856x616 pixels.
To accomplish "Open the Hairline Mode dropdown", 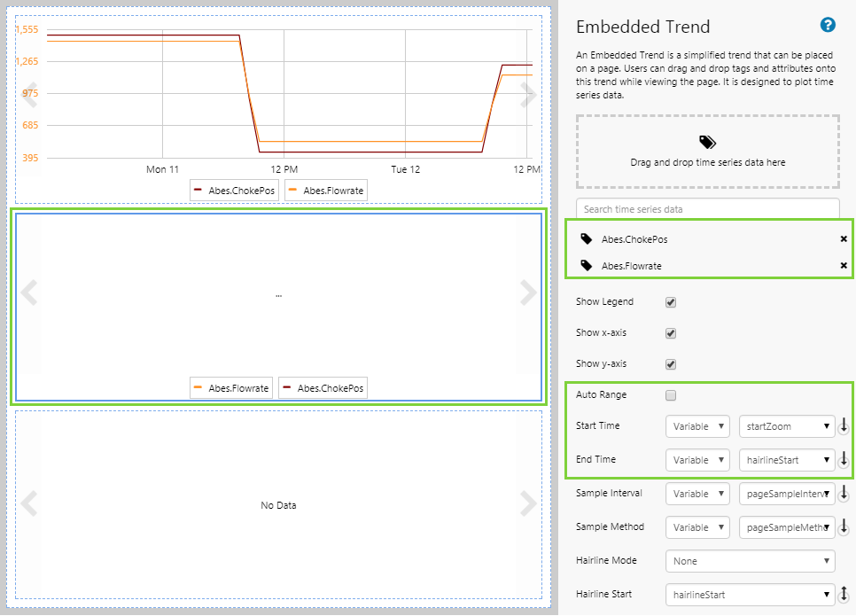I will tap(751, 561).
